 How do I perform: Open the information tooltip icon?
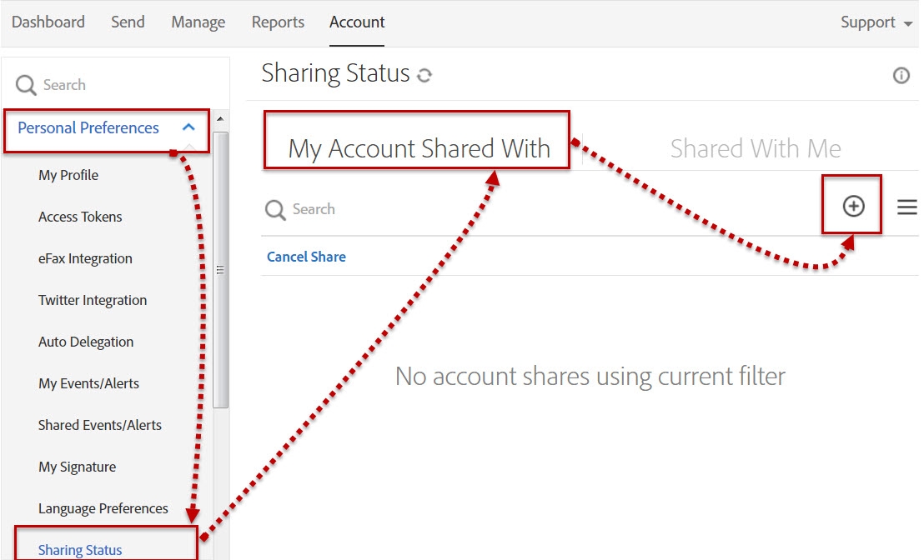pyautogui.click(x=901, y=76)
